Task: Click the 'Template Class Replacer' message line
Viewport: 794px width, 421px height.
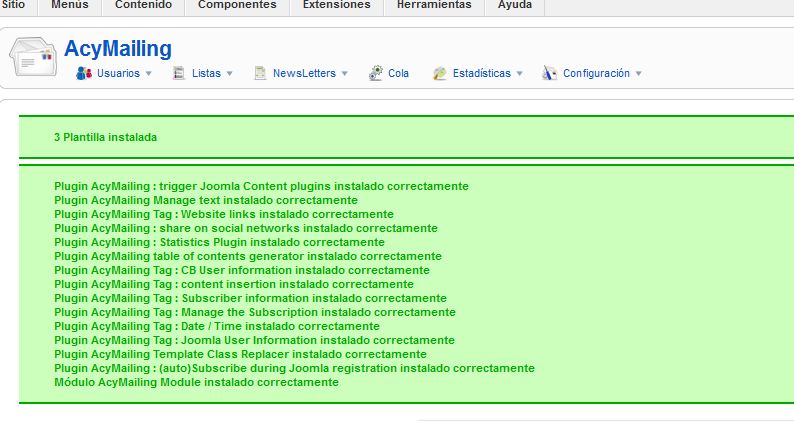Action: (x=241, y=354)
